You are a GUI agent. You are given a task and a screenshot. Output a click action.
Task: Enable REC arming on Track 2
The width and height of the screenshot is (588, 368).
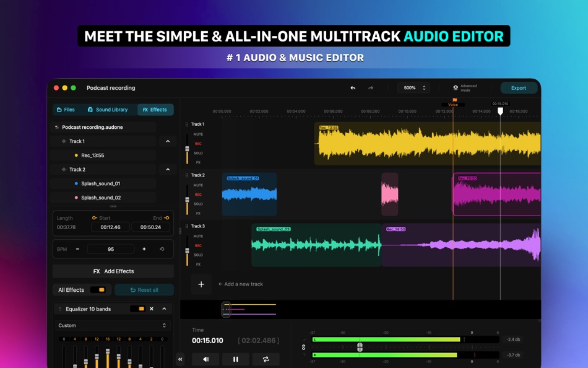(x=199, y=193)
